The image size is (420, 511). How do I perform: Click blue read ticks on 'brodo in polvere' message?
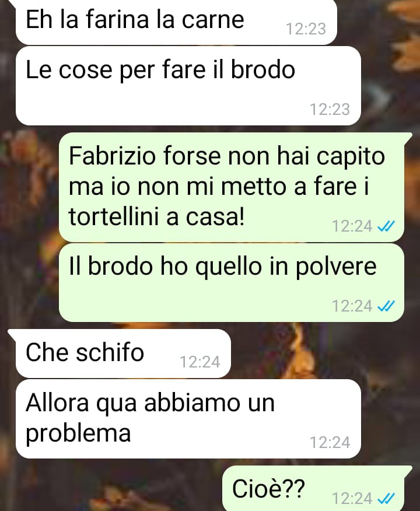pos(386,306)
